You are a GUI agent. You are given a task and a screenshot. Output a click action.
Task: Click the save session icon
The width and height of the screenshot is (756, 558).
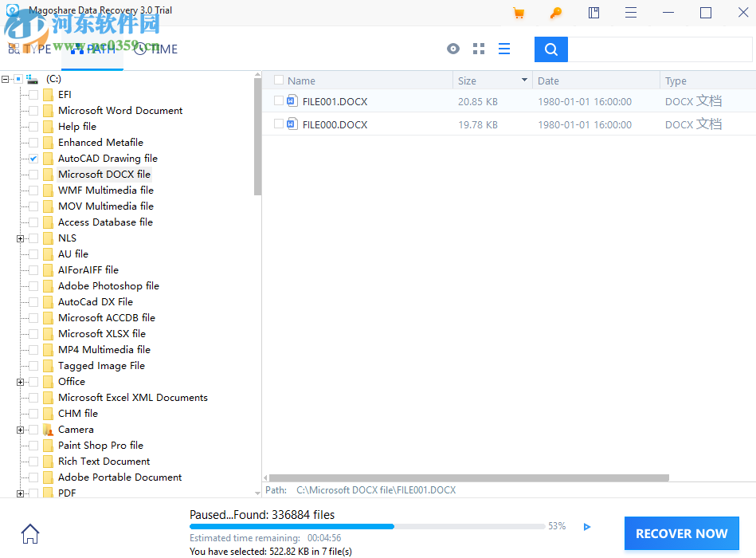click(x=593, y=13)
